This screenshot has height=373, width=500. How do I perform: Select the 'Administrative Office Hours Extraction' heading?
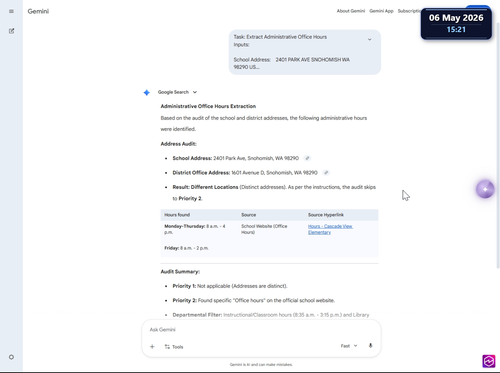(208, 106)
